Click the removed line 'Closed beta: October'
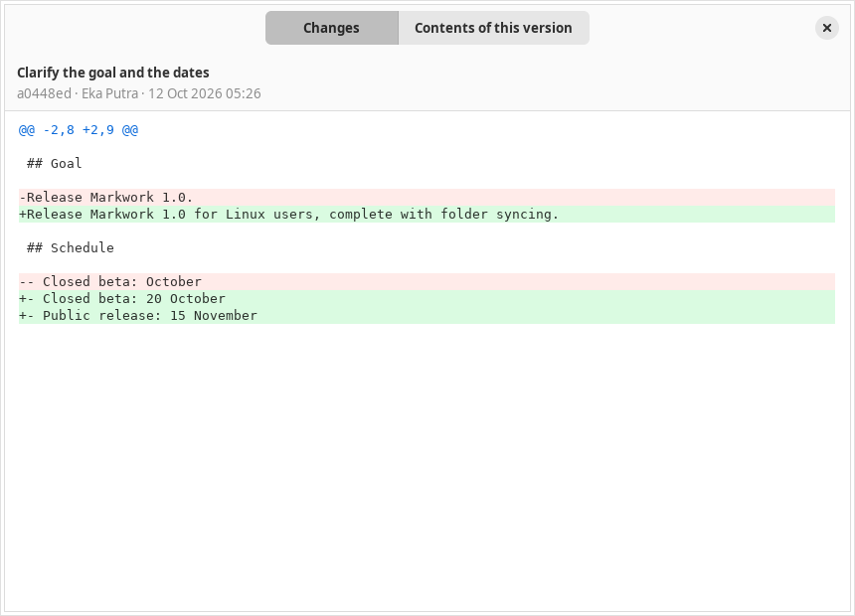855x616 pixels. click(427, 282)
